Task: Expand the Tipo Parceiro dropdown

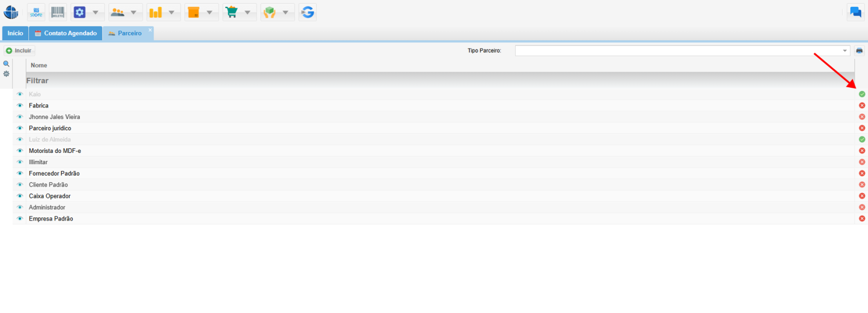Action: coord(845,51)
